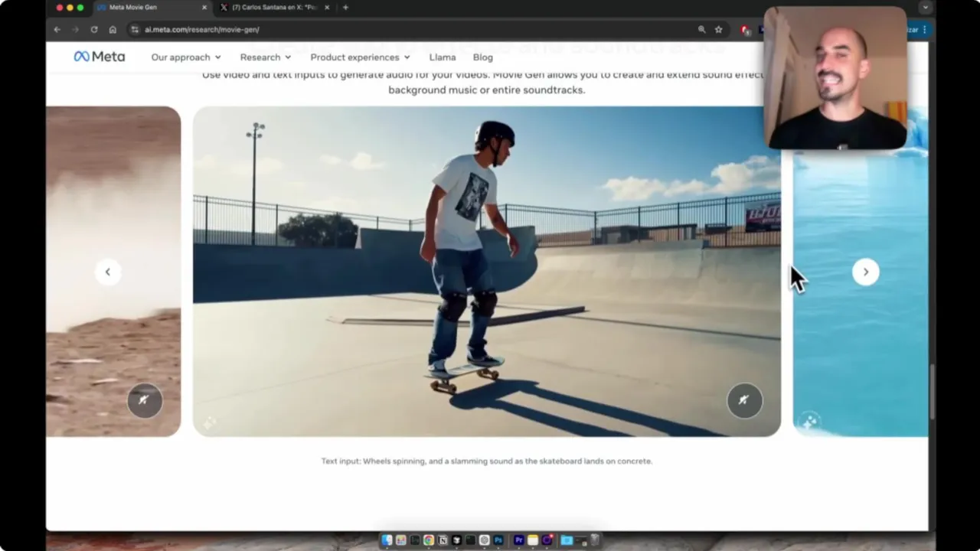
Task: Show the next carousel video
Action: point(866,272)
